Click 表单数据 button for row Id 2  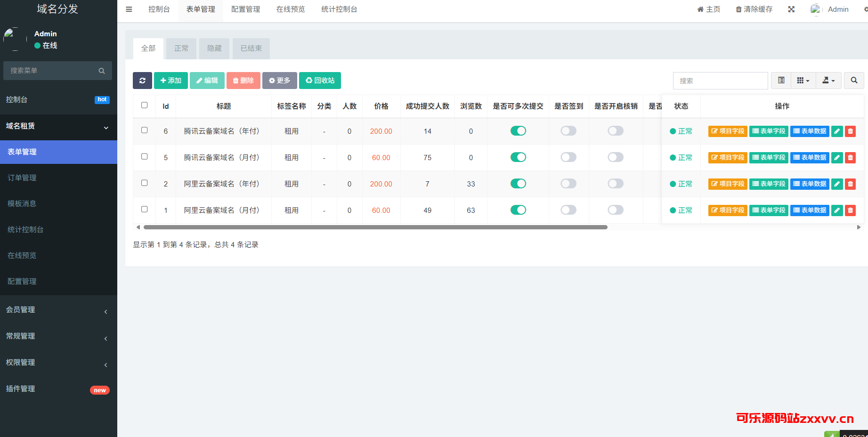[x=810, y=184]
